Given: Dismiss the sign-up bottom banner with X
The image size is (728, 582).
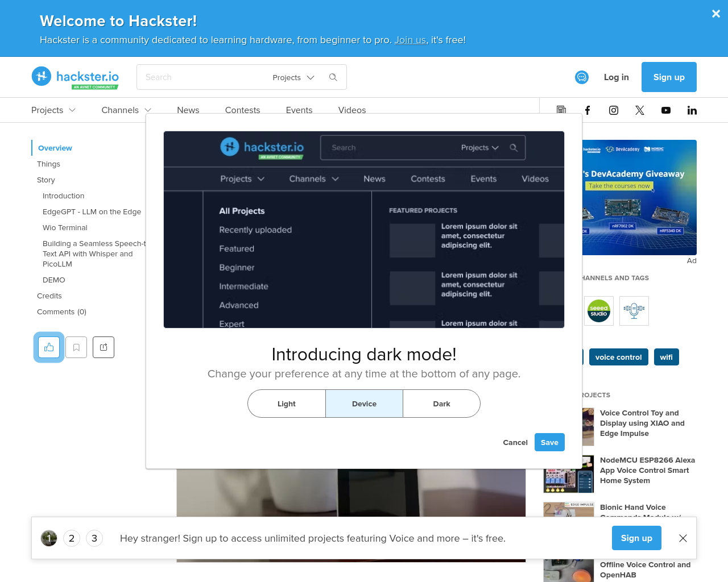Looking at the screenshot, I should (683, 538).
